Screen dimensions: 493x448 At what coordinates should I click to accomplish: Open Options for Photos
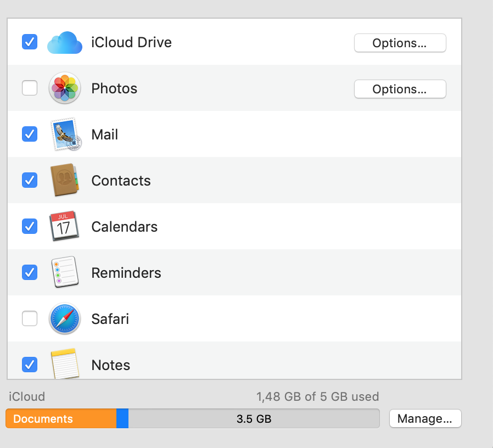[400, 89]
